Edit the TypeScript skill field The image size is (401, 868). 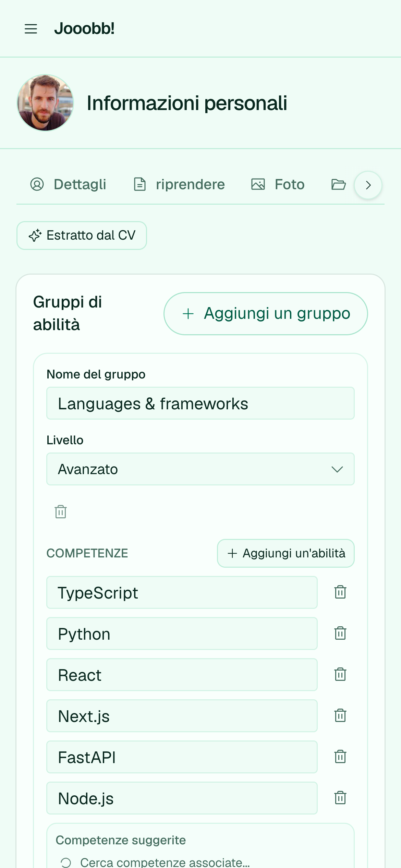pyautogui.click(x=182, y=592)
